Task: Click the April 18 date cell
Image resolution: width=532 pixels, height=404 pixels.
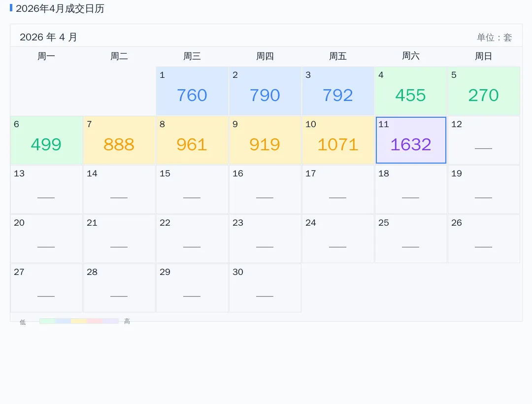Action: click(411, 189)
